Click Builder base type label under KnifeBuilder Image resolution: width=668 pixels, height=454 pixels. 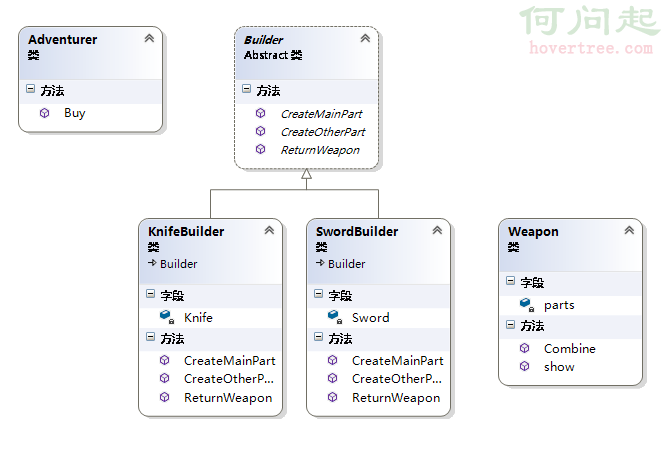pos(179,264)
